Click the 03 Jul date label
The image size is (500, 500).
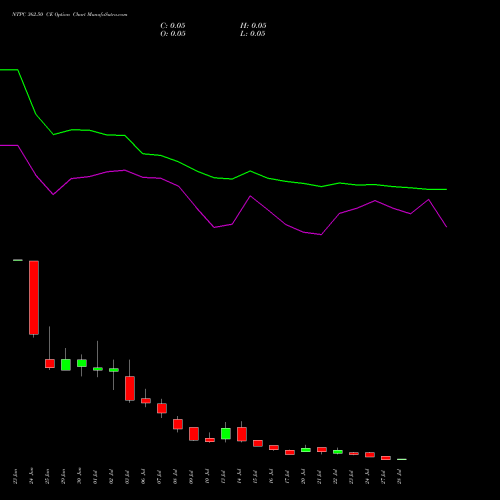(x=127, y=477)
